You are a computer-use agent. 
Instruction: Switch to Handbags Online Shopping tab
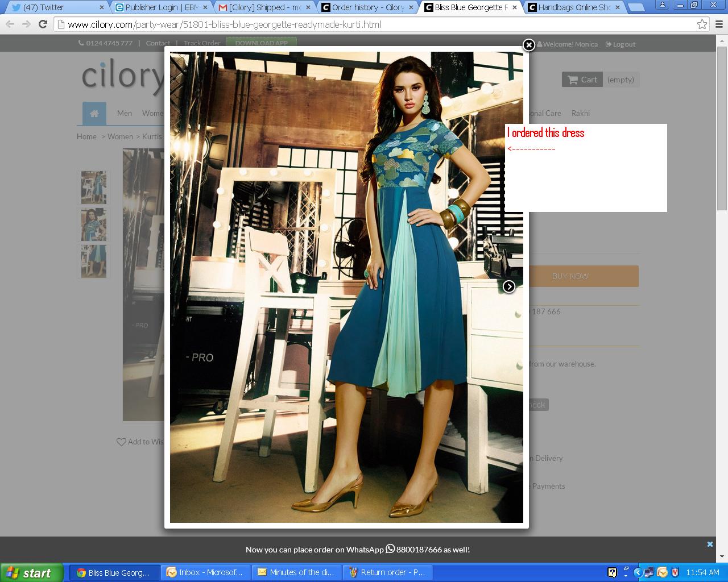pyautogui.click(x=574, y=7)
